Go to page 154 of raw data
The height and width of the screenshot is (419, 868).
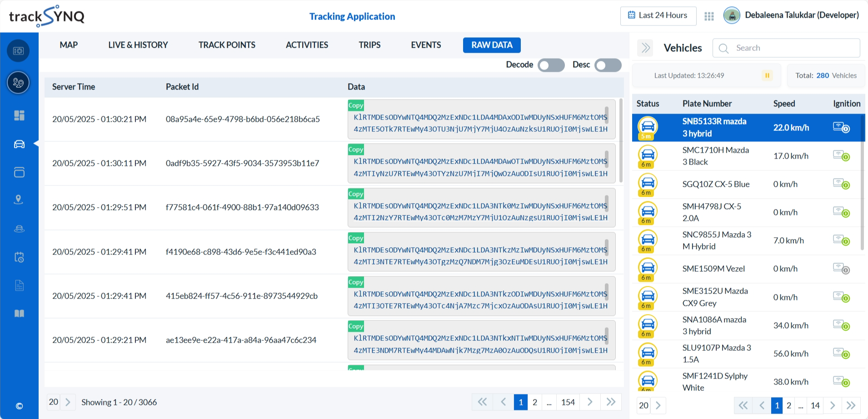coord(568,402)
